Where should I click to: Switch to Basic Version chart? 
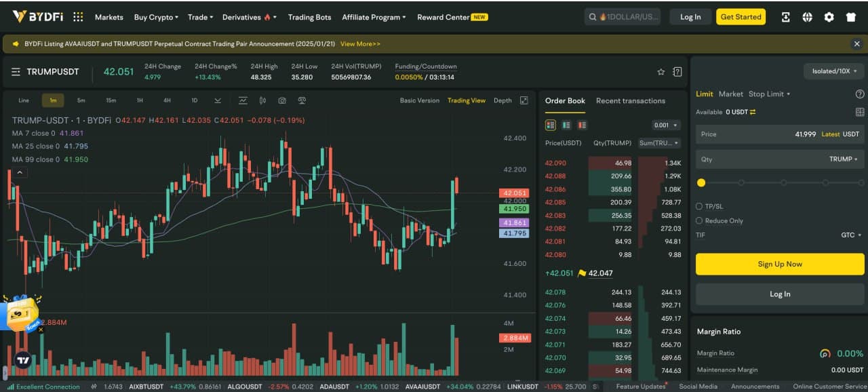420,100
